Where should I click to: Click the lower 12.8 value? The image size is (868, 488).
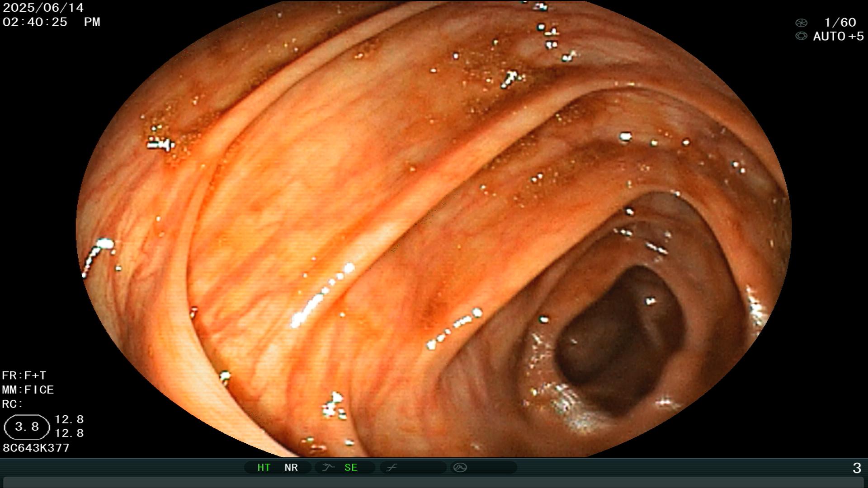(69, 433)
